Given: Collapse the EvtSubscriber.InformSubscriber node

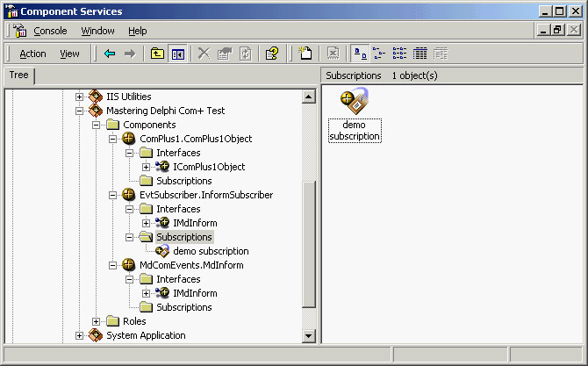Looking at the screenshot, I should tap(113, 195).
